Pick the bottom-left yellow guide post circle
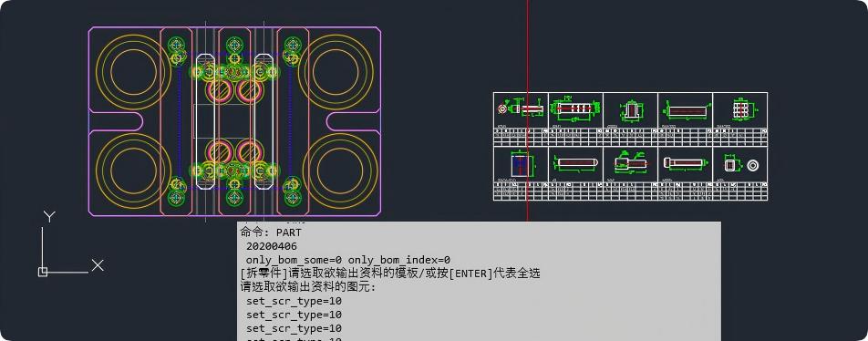Image resolution: width=868 pixels, height=341 pixels. (134, 171)
